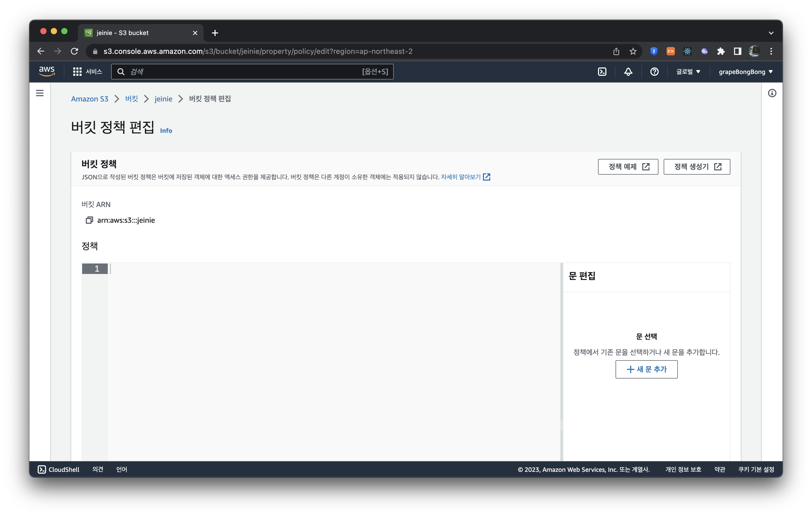Open the side navigation hamburger menu

click(40, 93)
